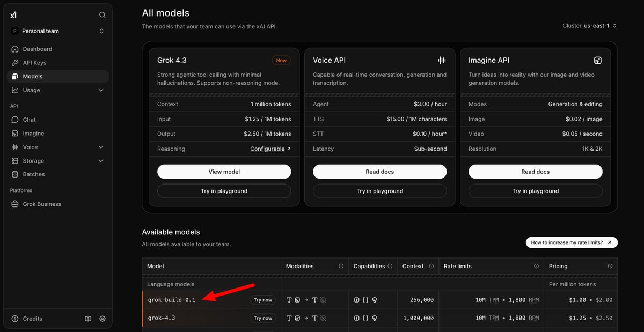Viewport: 644px width, 332px height.
Task: Click the $1.00 • $2.00 pricing cell
Action: (x=591, y=300)
